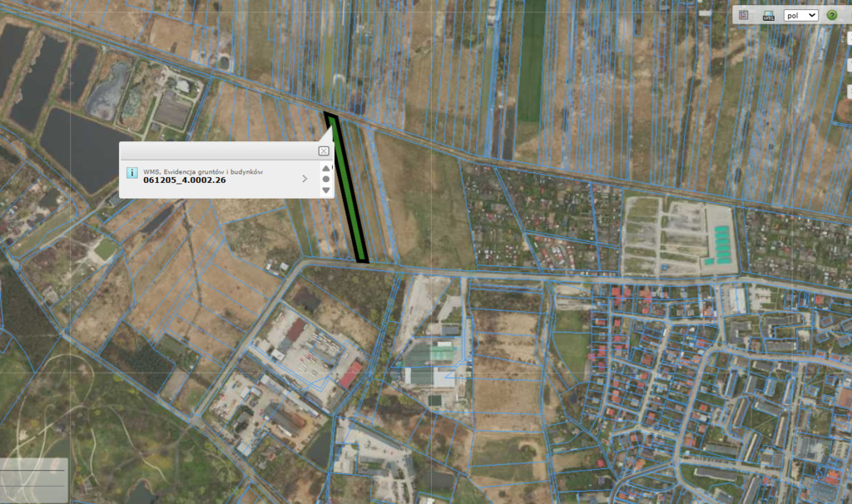This screenshot has height=504, width=852.
Task: Close the parcel info popup
Action: pyautogui.click(x=324, y=151)
